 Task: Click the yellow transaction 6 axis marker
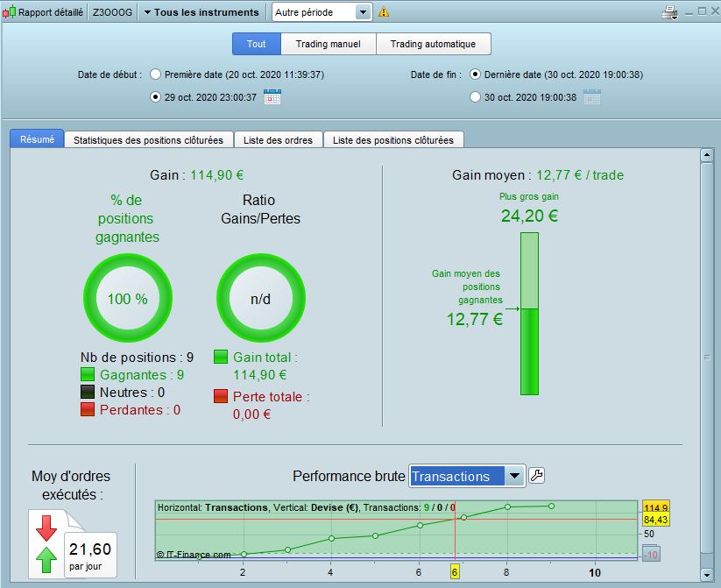point(455,572)
